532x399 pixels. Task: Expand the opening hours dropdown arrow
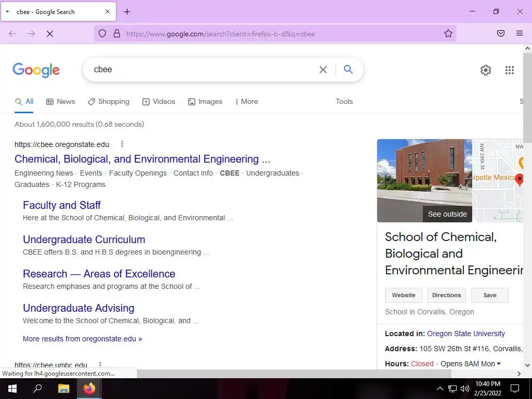point(499,364)
